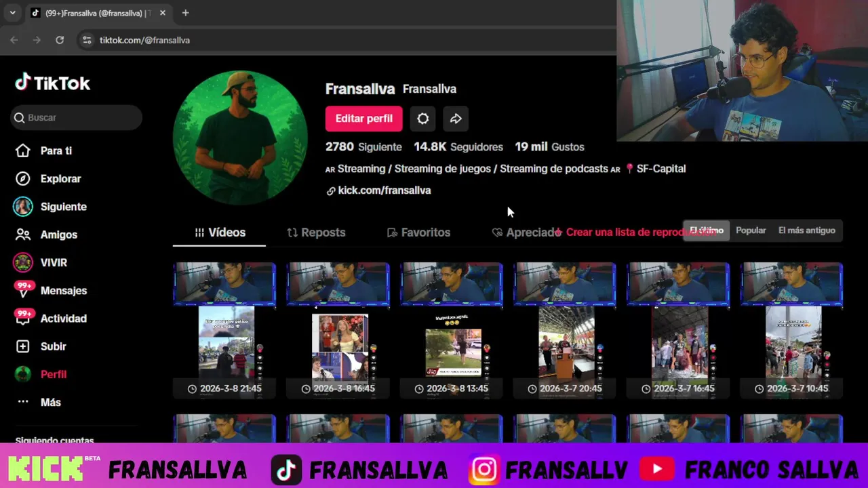
Task: Open Perfil avatar icon in sidebar
Action: pyautogui.click(x=23, y=374)
